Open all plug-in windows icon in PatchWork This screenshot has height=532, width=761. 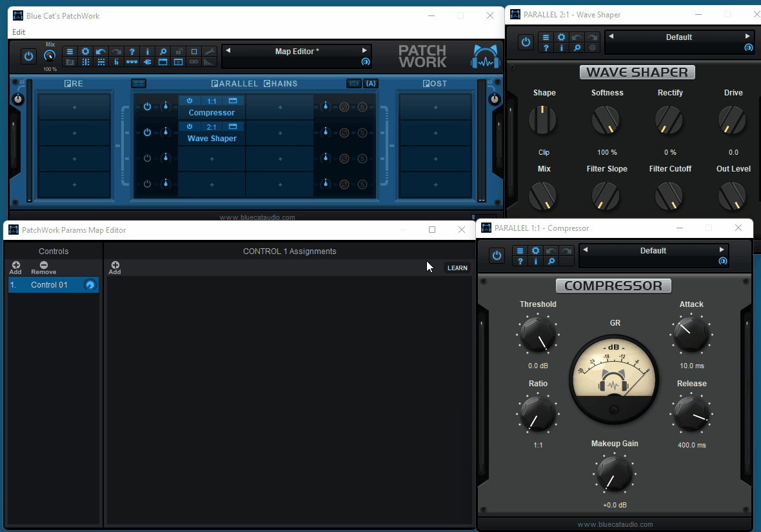click(x=163, y=62)
